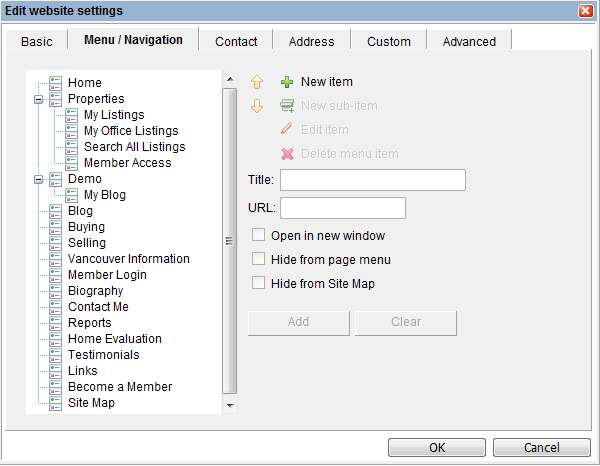This screenshot has height=466, width=600.
Task: Click the page icon beside Search All Listings
Action: point(72,147)
